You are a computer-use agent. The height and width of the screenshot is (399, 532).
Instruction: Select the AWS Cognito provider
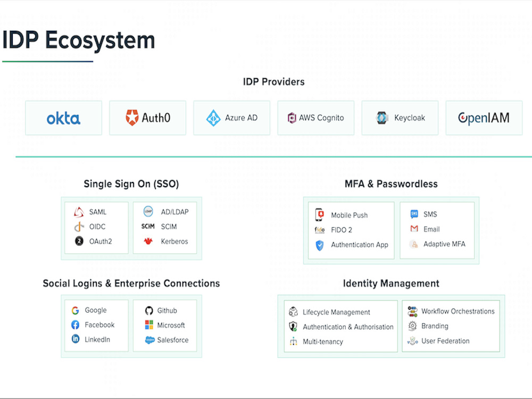click(315, 118)
